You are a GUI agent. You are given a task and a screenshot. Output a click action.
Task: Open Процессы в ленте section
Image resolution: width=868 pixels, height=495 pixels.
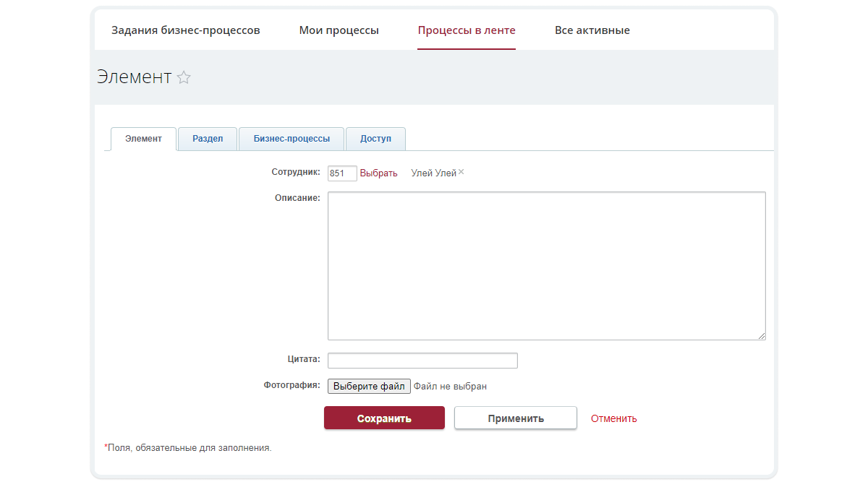(467, 30)
